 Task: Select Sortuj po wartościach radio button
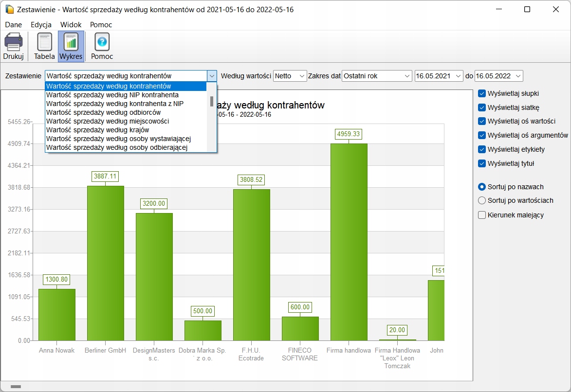pos(482,200)
